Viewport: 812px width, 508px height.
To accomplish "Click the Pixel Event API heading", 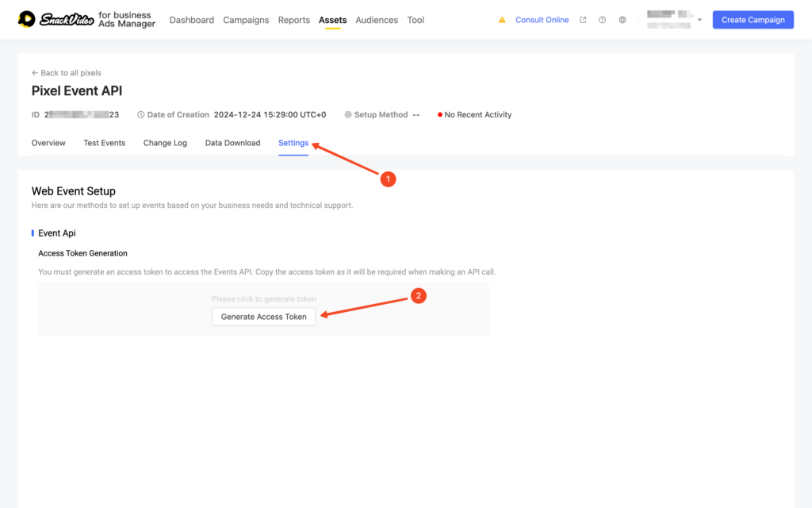I will pyautogui.click(x=77, y=90).
